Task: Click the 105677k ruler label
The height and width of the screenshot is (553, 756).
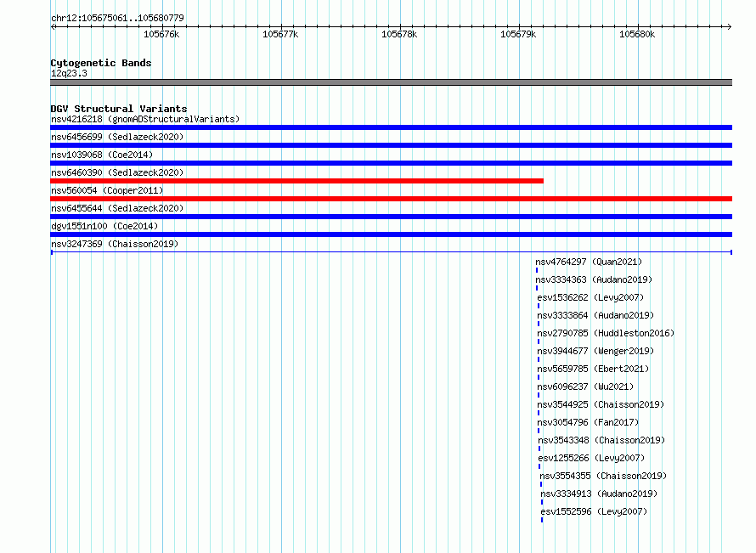Action: (x=280, y=34)
